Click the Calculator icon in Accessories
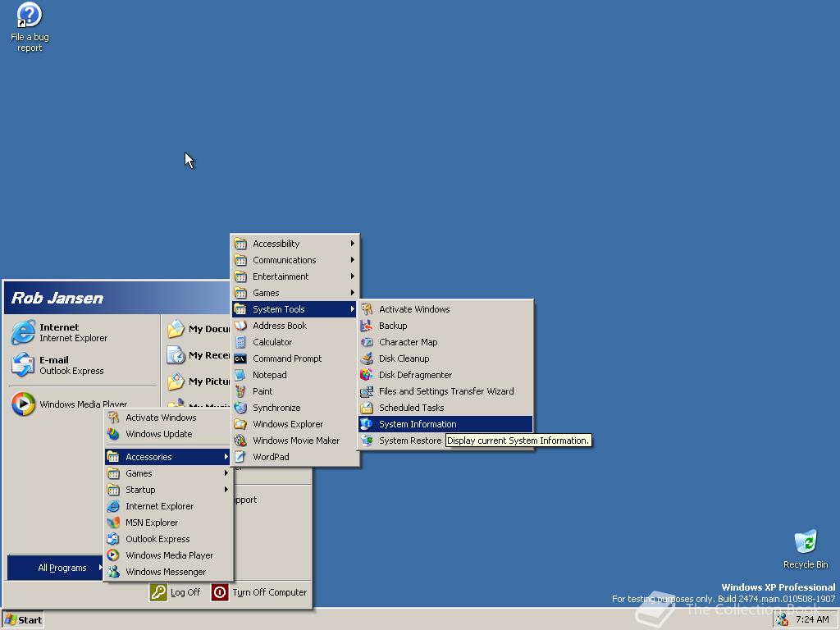Screen dimensions: 840x630 [x=240, y=342]
